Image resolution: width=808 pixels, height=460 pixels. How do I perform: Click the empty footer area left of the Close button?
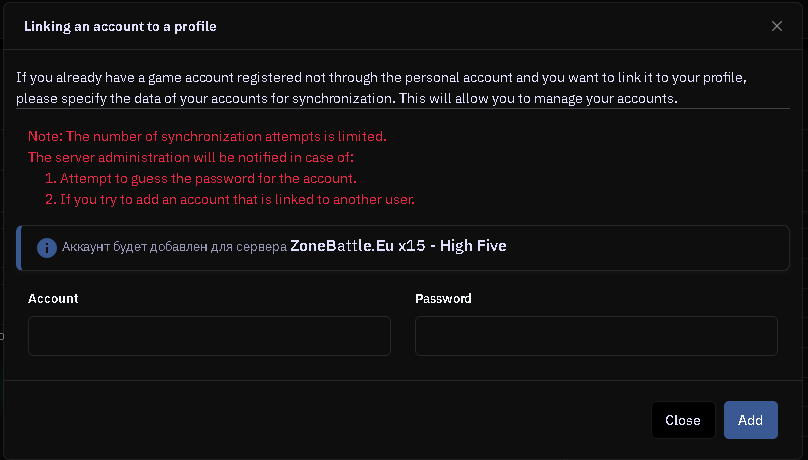(330, 420)
